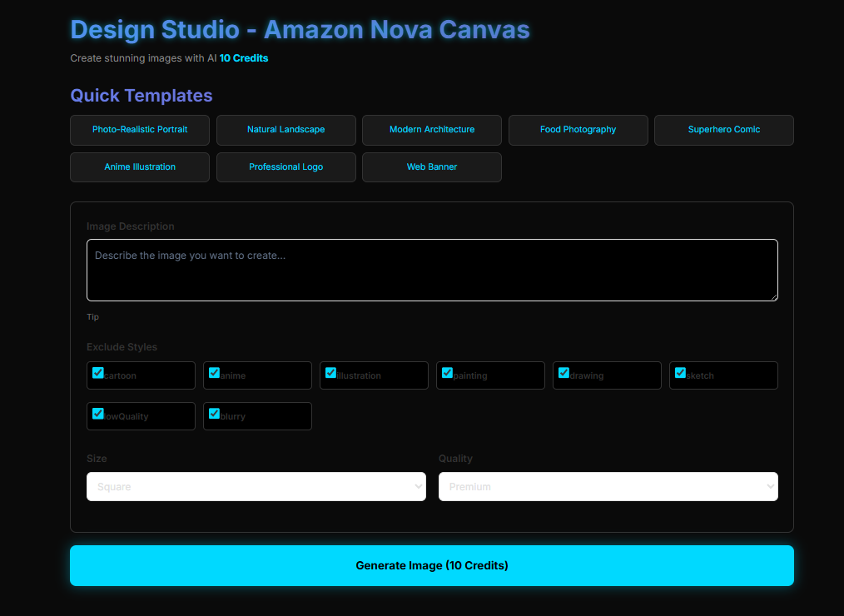Click the Exclude Styles label

tap(122, 347)
